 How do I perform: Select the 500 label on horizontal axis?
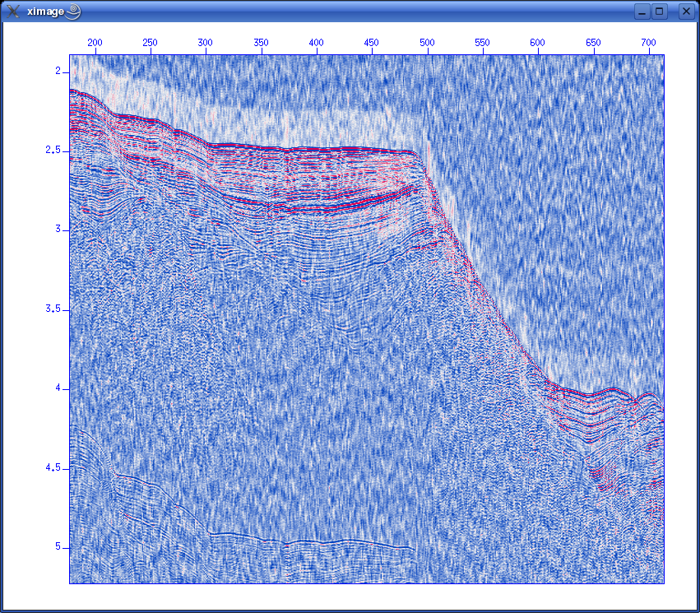point(427,43)
